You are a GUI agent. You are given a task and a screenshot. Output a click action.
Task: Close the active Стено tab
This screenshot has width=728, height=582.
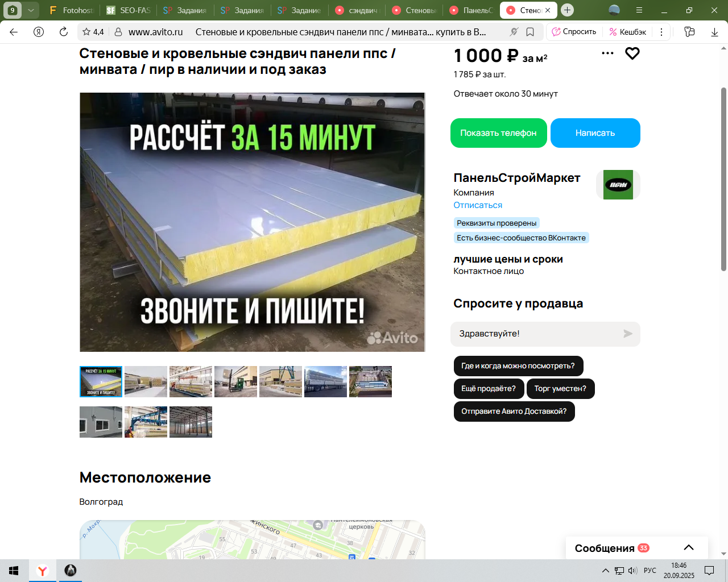[x=548, y=10]
